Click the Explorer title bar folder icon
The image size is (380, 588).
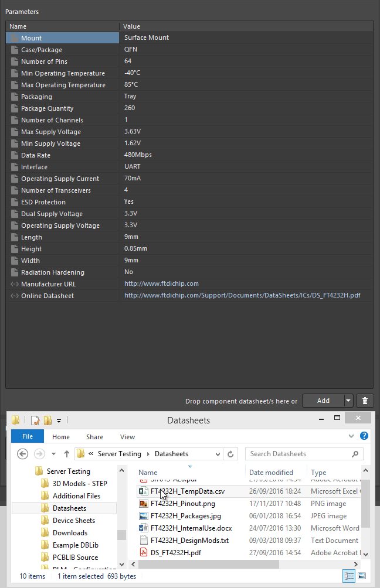[x=15, y=421]
